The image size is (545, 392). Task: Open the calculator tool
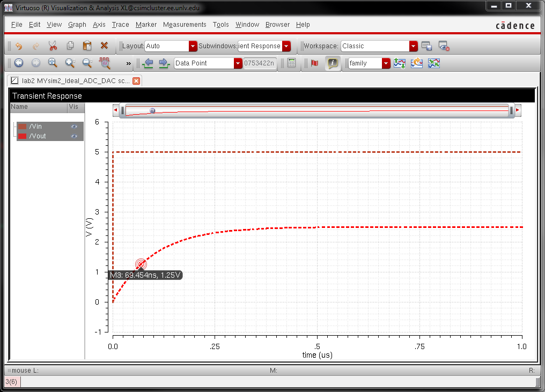291,63
